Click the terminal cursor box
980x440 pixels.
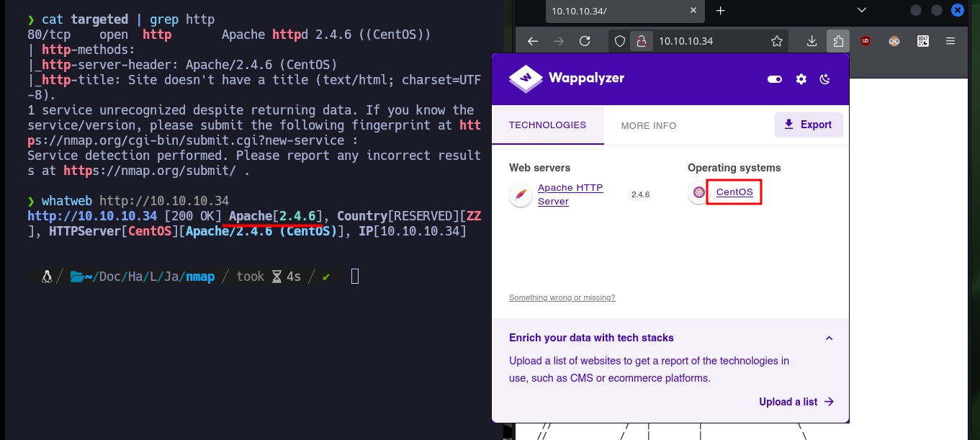pyautogui.click(x=355, y=276)
